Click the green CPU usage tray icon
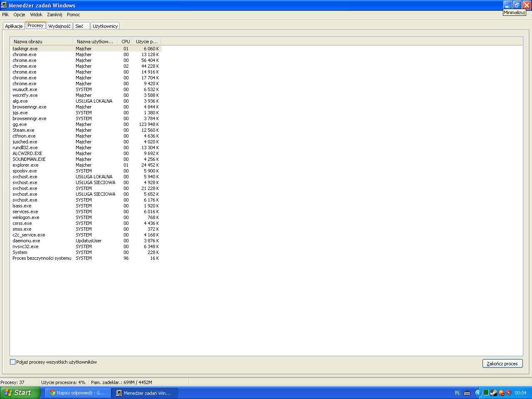This screenshot has height=399, width=532. 486,393
